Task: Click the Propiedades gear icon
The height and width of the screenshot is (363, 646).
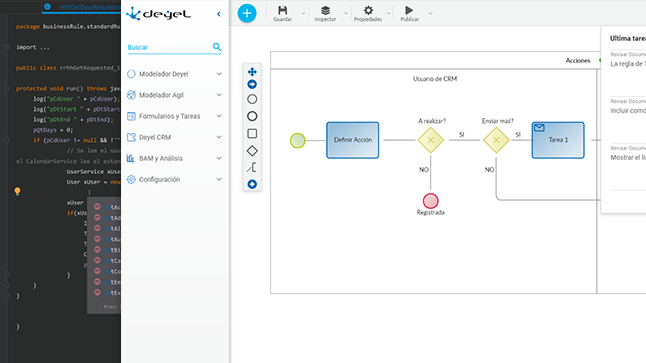Action: [x=368, y=10]
